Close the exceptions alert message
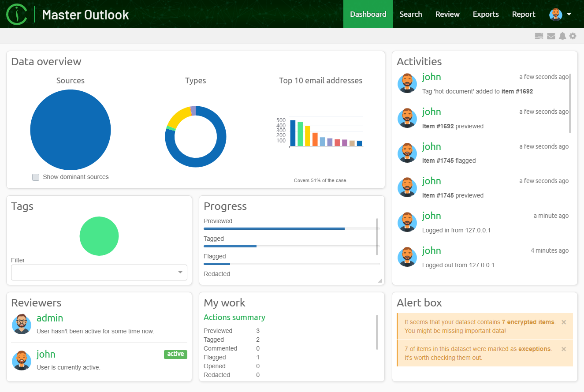This screenshot has height=392, width=584. tap(564, 349)
